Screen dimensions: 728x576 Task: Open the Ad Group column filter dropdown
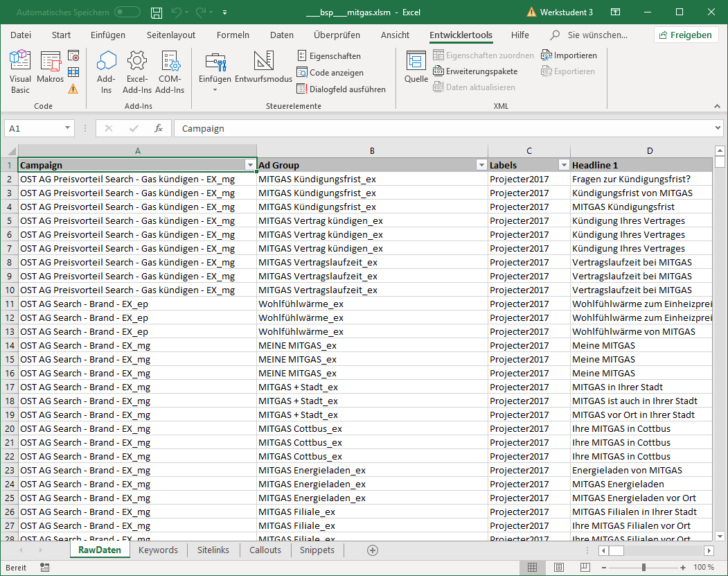click(481, 165)
